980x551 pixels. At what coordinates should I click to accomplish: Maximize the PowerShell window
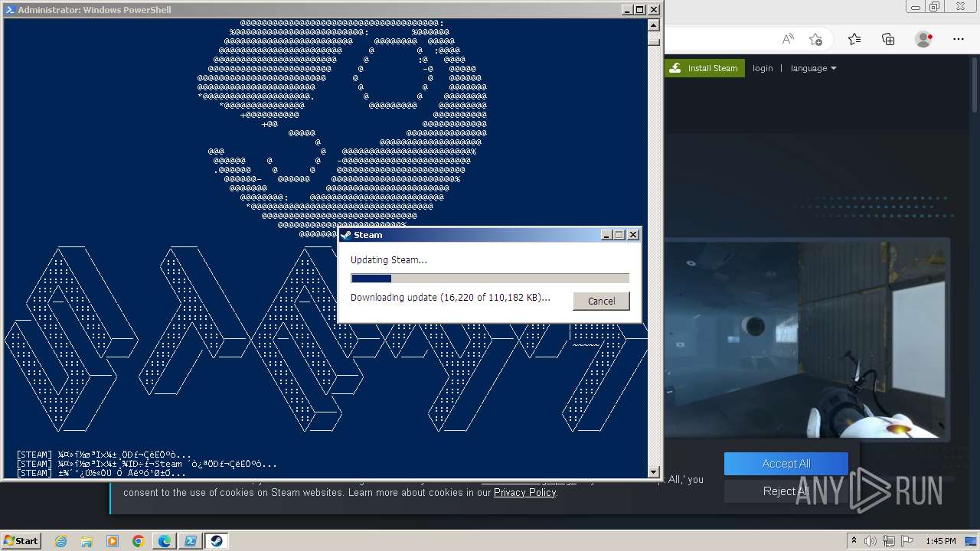640,10
